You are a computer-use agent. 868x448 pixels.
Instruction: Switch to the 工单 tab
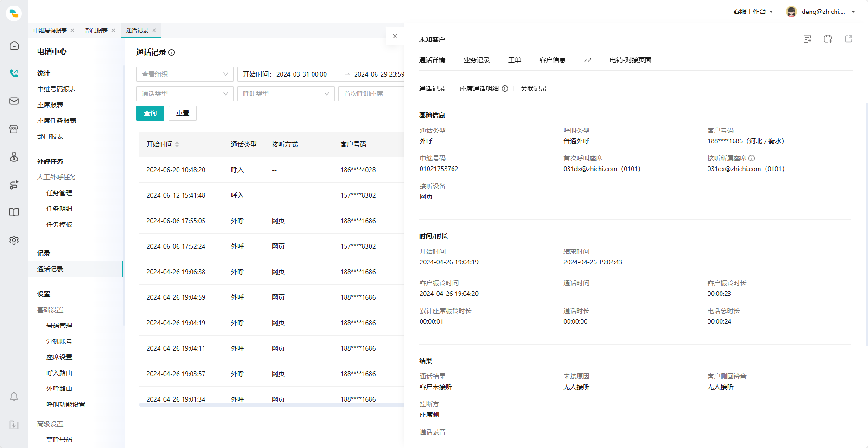point(515,60)
